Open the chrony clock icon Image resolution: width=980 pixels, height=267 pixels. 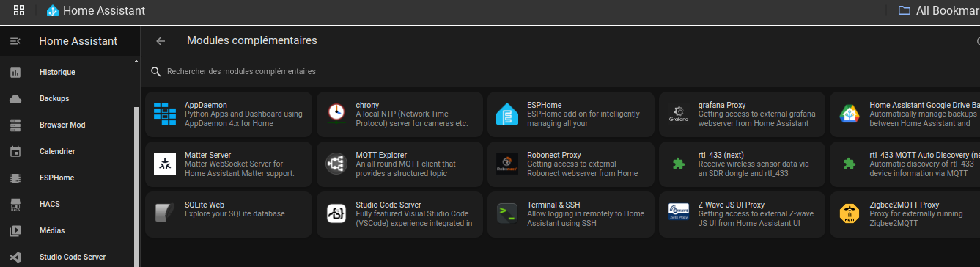coord(336,112)
